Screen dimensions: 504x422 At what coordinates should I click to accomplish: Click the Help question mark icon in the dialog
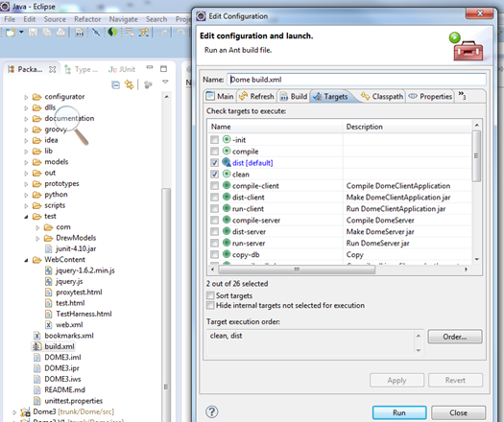pos(212,411)
